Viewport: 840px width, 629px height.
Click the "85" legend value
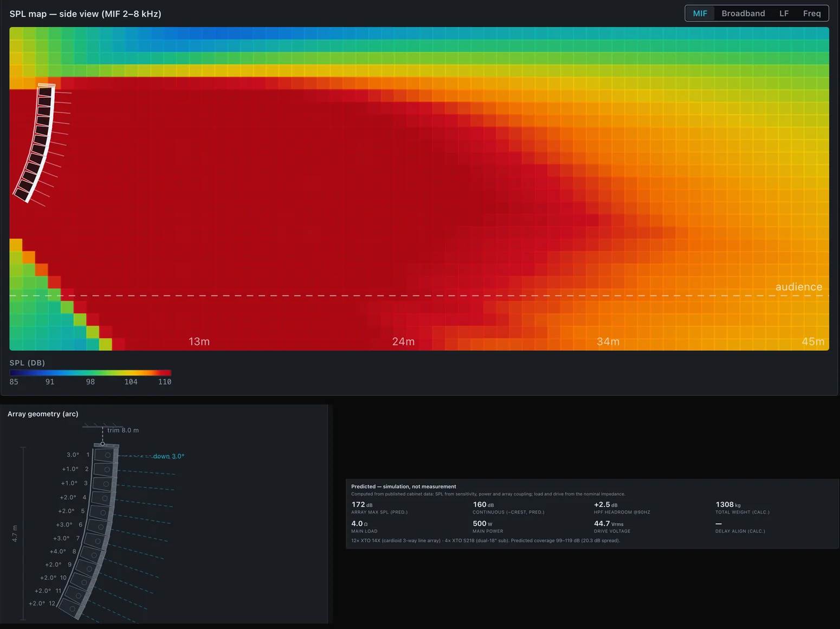pyautogui.click(x=14, y=382)
